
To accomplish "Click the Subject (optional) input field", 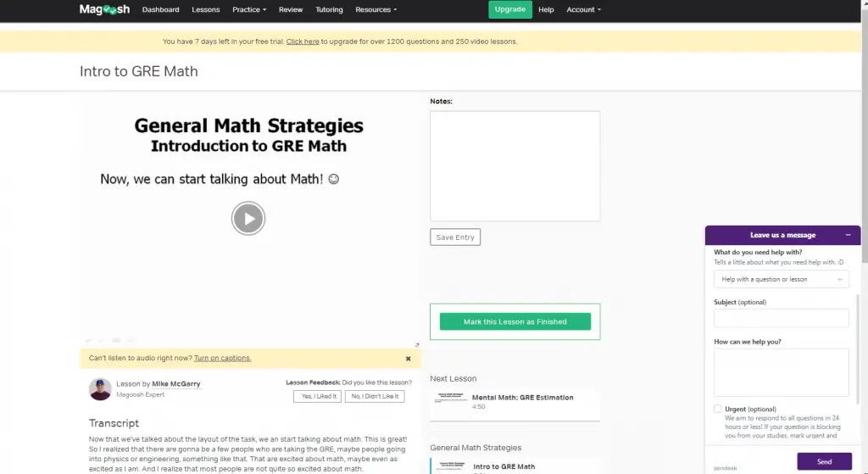I will [x=781, y=318].
